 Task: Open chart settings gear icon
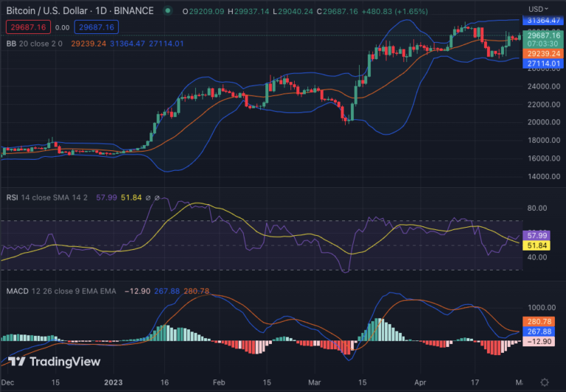click(x=544, y=382)
